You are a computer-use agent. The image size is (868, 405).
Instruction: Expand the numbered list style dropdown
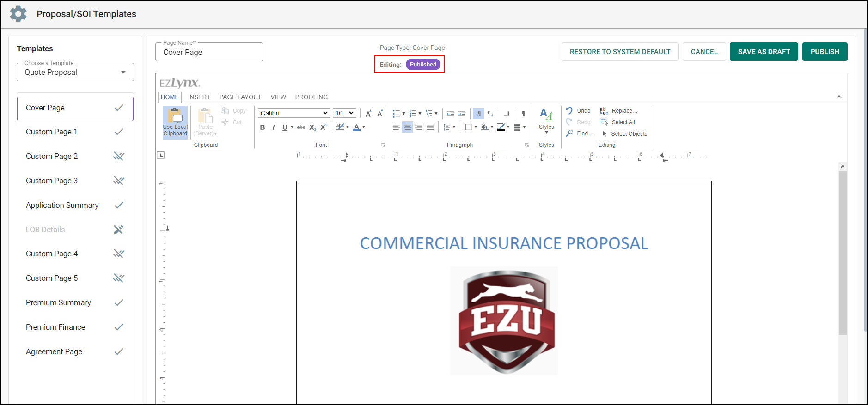(x=420, y=114)
